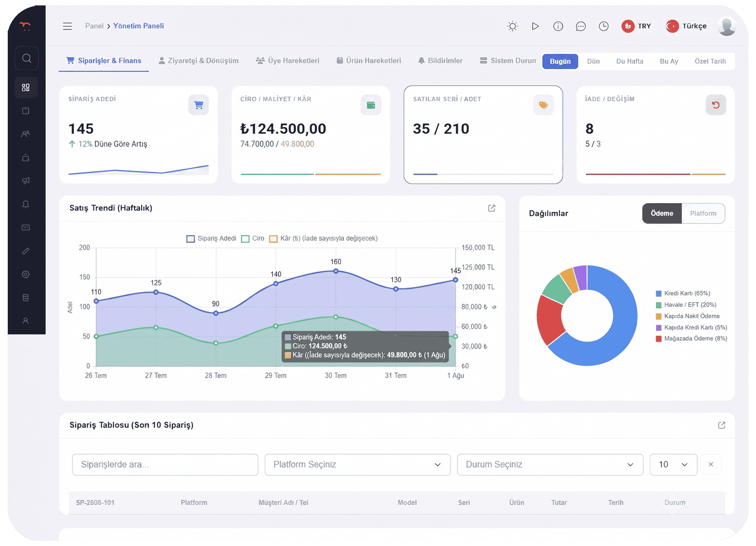Open the info circle icon
This screenshot has height=546, width=756.
[558, 26]
